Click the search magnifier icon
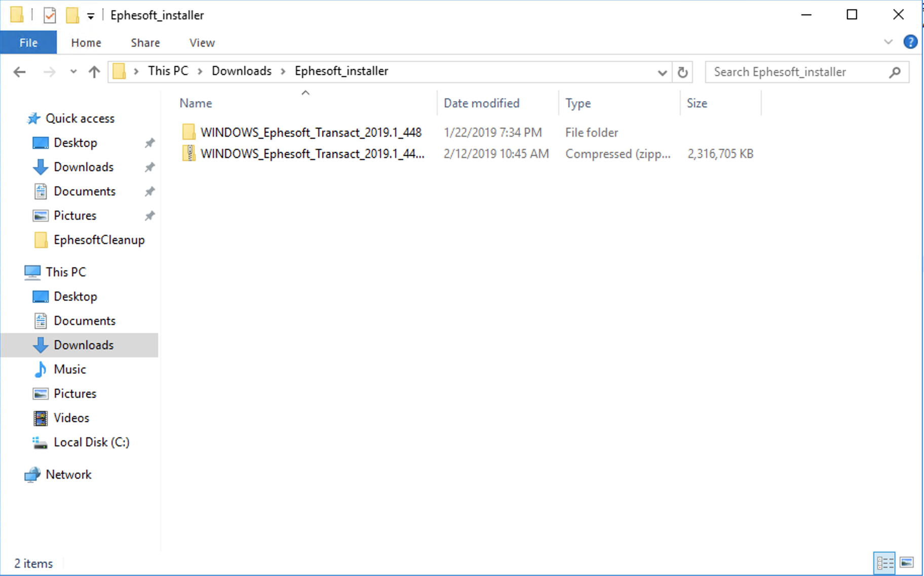 (x=895, y=72)
